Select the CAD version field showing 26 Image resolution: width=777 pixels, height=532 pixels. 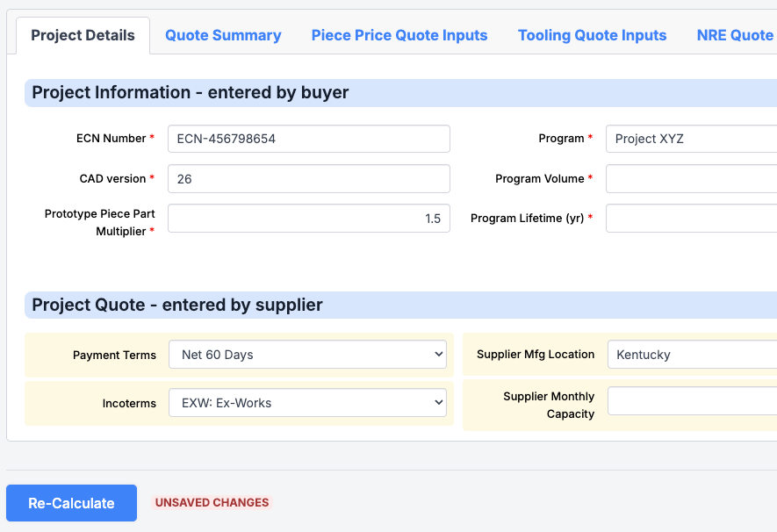point(309,178)
